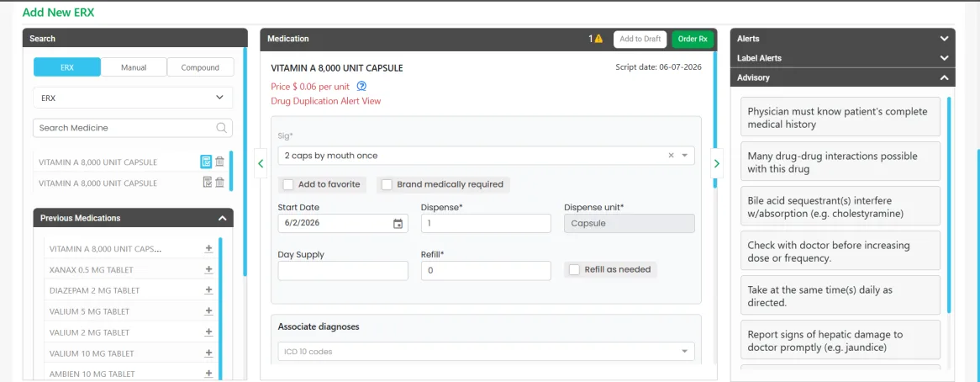Click the price help question mark icon
This screenshot has height=382, width=980.
361,87
